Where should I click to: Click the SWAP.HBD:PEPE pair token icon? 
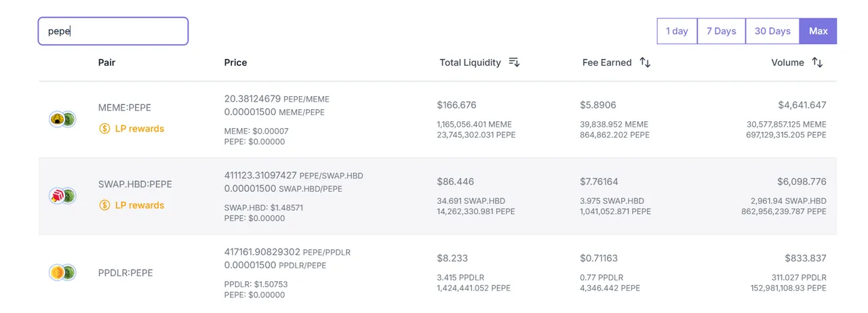(62, 196)
